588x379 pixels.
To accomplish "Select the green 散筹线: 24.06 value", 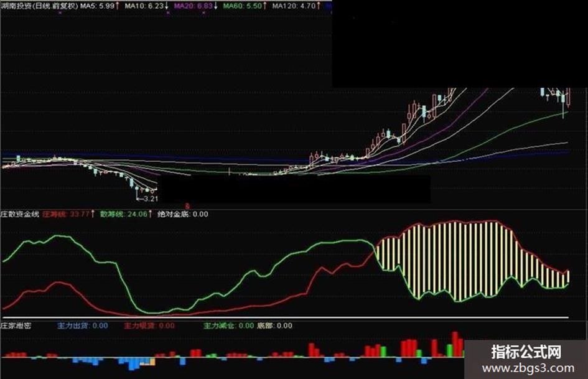I will [x=126, y=214].
